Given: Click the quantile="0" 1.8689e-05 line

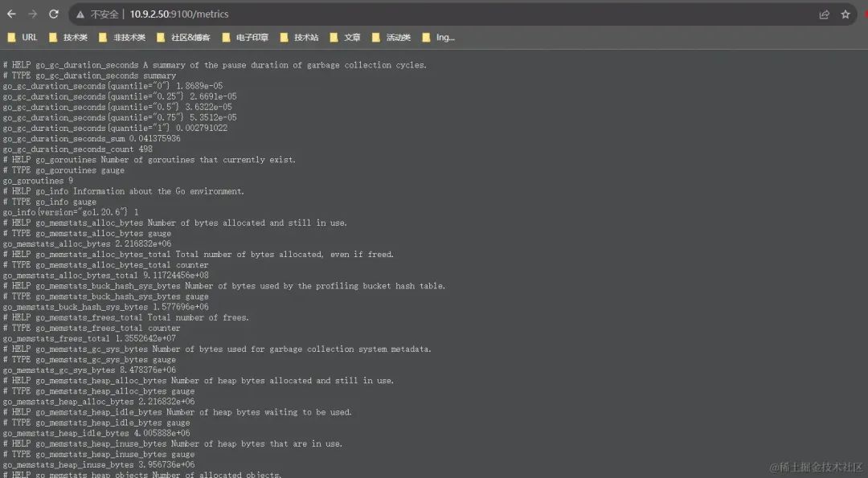Looking at the screenshot, I should point(113,86).
